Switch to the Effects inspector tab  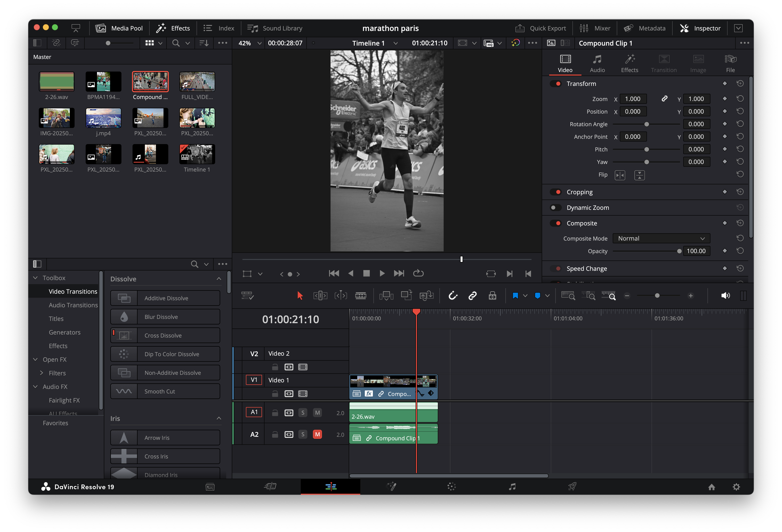tap(629, 63)
